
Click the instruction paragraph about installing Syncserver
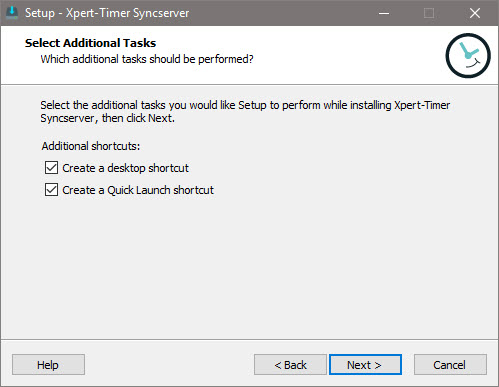click(245, 111)
